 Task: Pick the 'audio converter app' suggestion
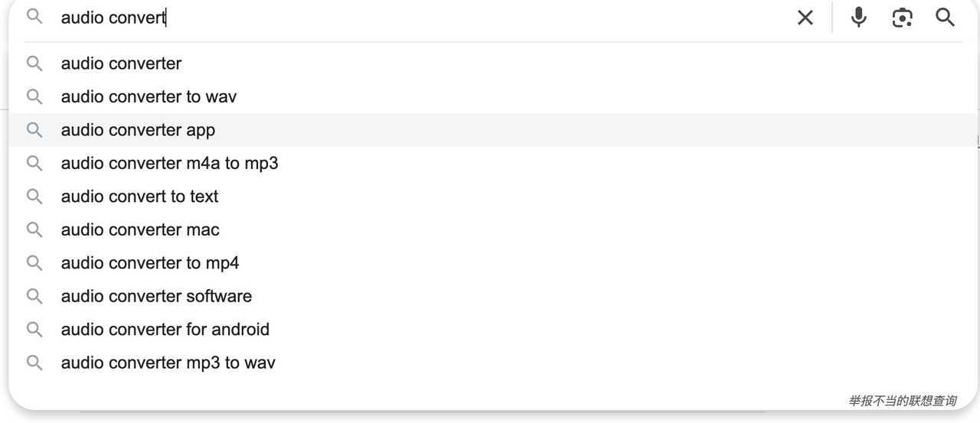[x=138, y=130]
